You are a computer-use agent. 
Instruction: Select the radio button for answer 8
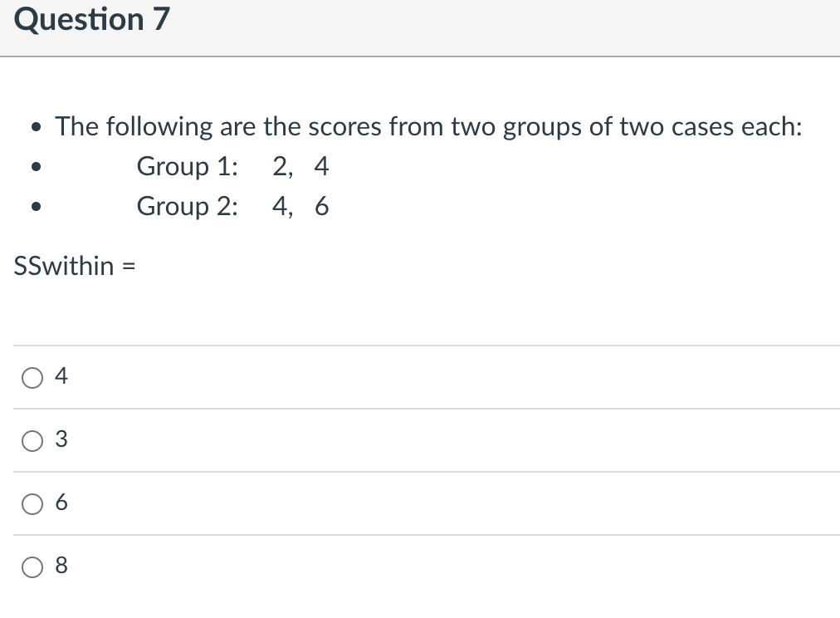[x=32, y=566]
